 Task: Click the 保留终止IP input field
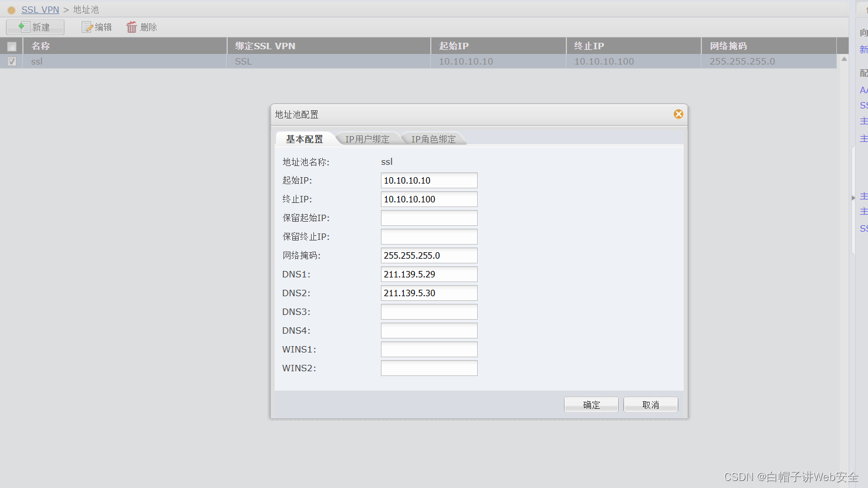pyautogui.click(x=429, y=237)
